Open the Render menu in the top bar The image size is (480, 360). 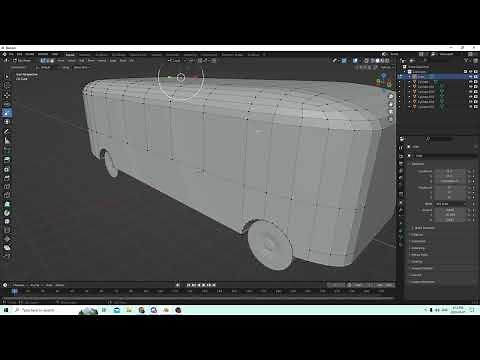(x=30, y=54)
